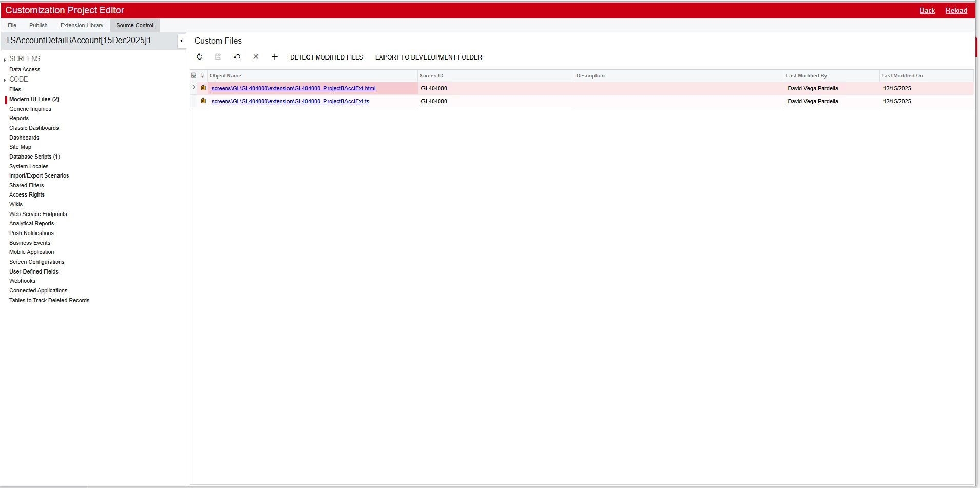The width and height of the screenshot is (980, 488).
Task: Open Import/Export Scenarios section
Action: pos(39,175)
